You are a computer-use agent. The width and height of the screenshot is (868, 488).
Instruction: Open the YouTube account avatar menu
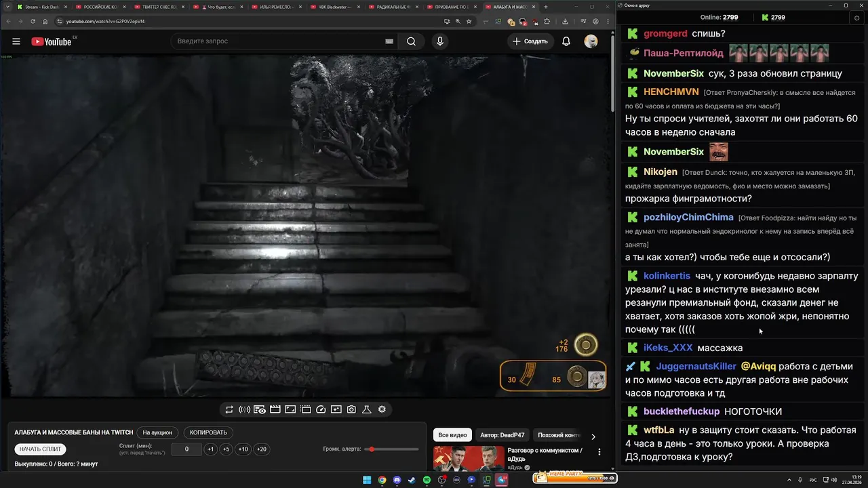[591, 41]
